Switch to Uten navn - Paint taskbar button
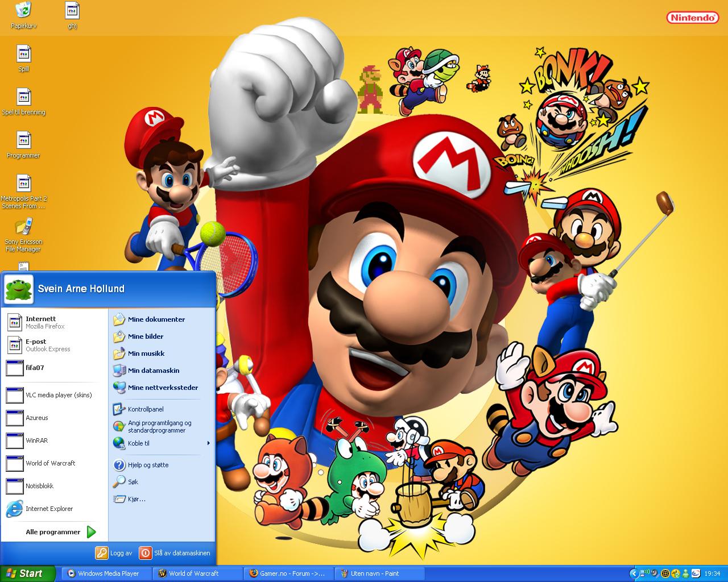This screenshot has height=582, width=728. click(380, 573)
